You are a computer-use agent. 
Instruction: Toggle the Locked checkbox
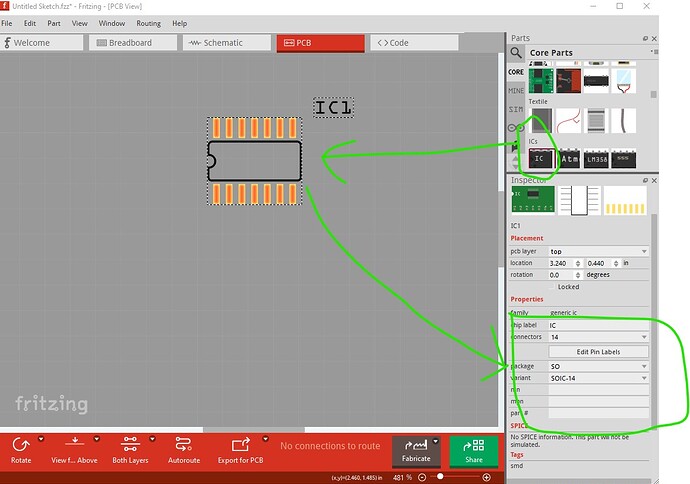[552, 287]
